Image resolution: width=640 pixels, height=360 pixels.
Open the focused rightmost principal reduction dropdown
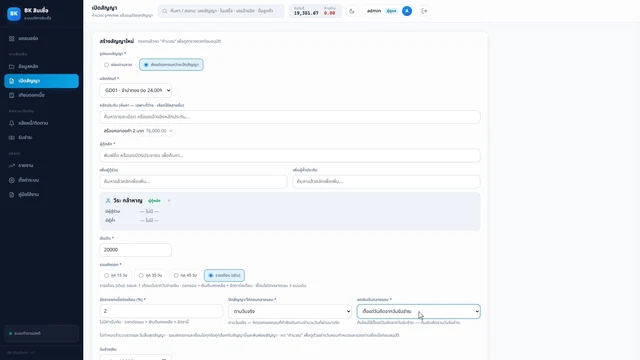point(418,311)
